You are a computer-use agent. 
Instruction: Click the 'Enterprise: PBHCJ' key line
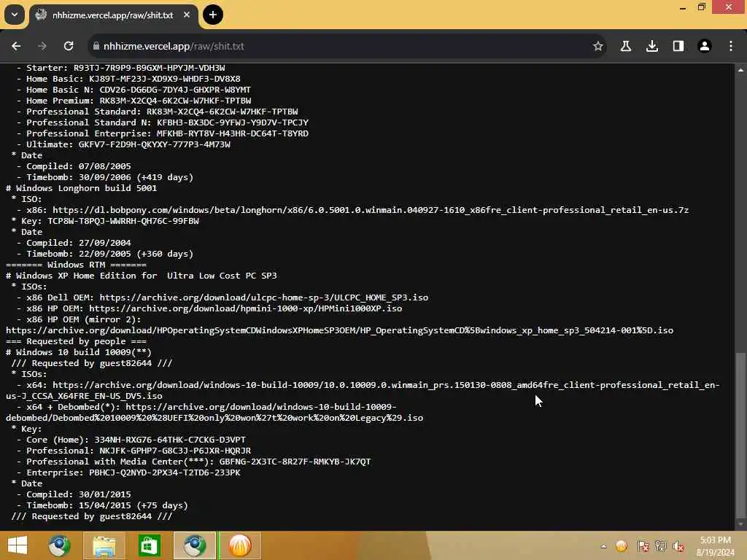(128, 472)
